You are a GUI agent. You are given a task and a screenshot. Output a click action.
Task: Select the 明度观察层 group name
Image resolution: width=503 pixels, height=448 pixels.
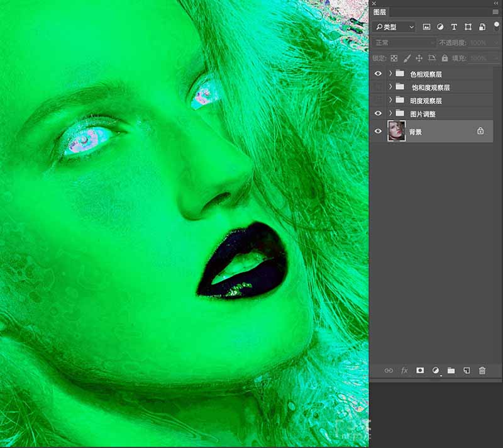(x=426, y=101)
